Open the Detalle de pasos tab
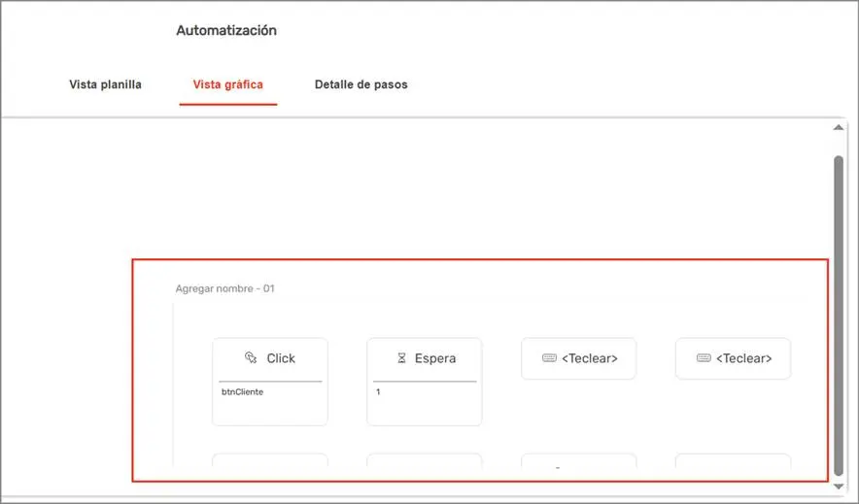Image resolution: width=859 pixels, height=504 pixels. (x=361, y=84)
